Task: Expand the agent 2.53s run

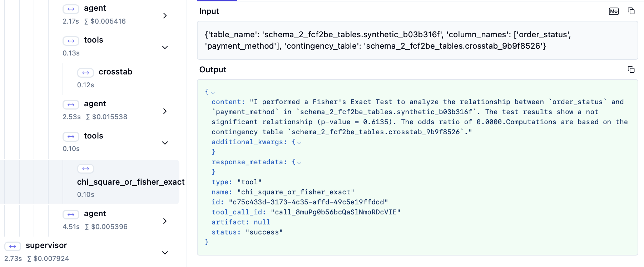Action: click(x=165, y=111)
